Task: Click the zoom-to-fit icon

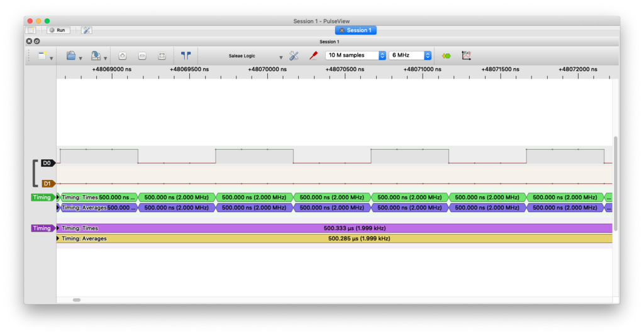Action: tap(162, 56)
